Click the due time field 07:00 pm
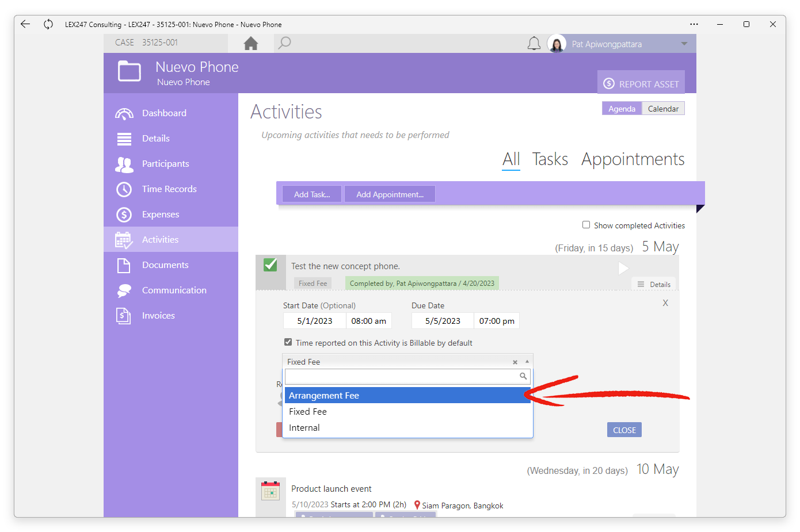This screenshot has height=532, width=800. (x=497, y=321)
